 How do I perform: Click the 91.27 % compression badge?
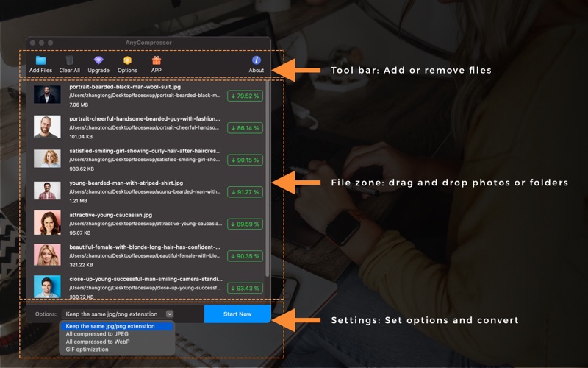pos(245,192)
